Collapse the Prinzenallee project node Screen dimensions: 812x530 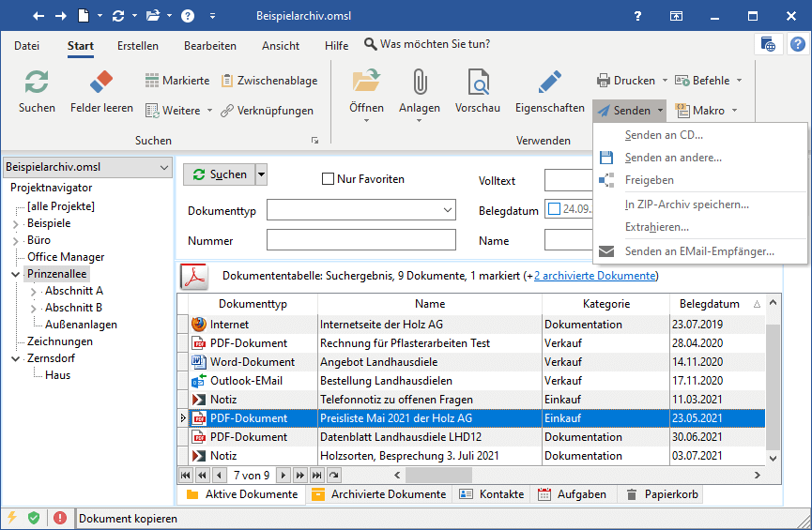coord(16,275)
